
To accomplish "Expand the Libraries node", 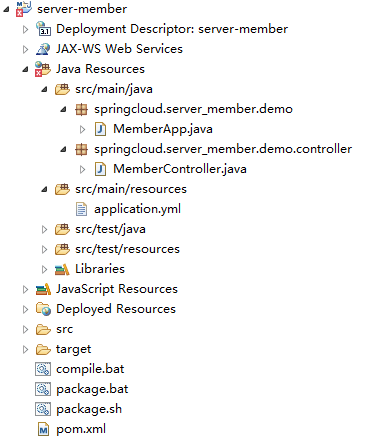I will coord(44,269).
